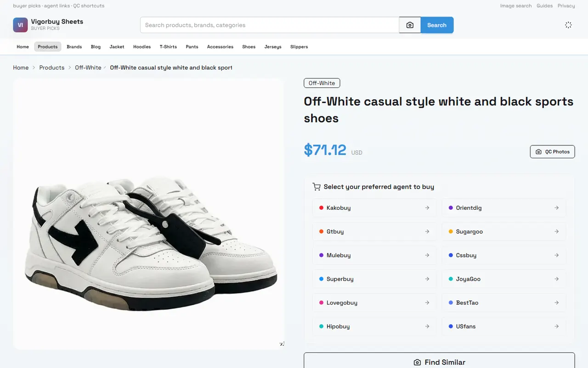Viewport: 588px width, 368px height.
Task: Open the Guides link in header
Action: [x=545, y=6]
